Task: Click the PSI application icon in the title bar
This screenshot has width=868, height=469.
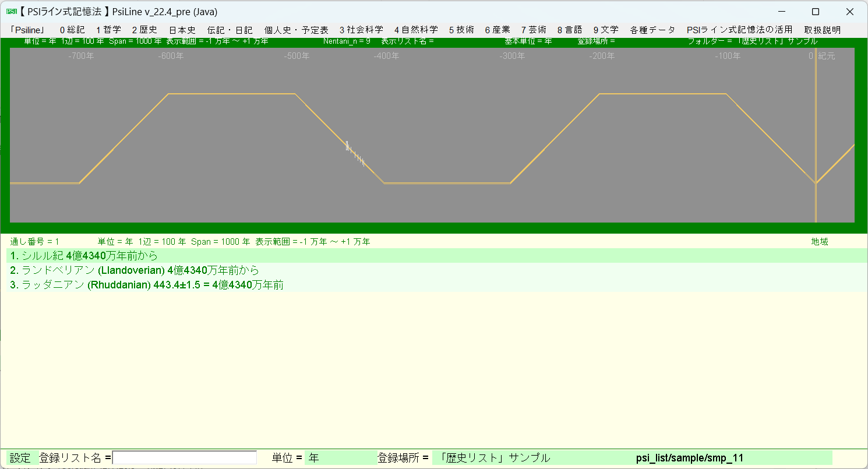Action: coord(11,12)
